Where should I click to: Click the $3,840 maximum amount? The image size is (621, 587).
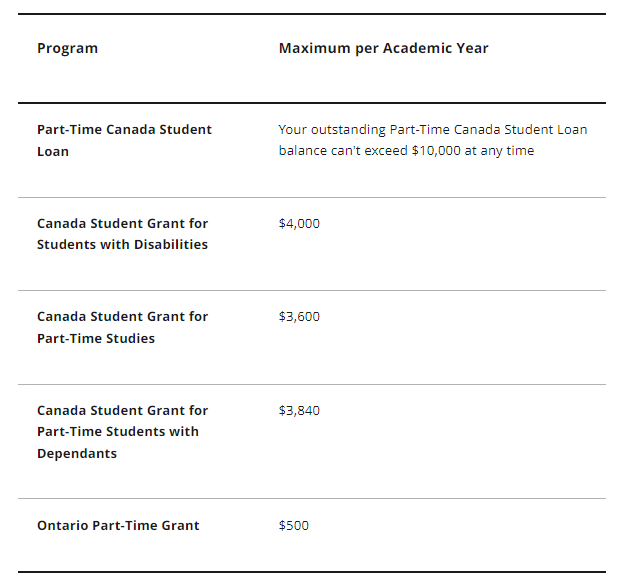299,411
